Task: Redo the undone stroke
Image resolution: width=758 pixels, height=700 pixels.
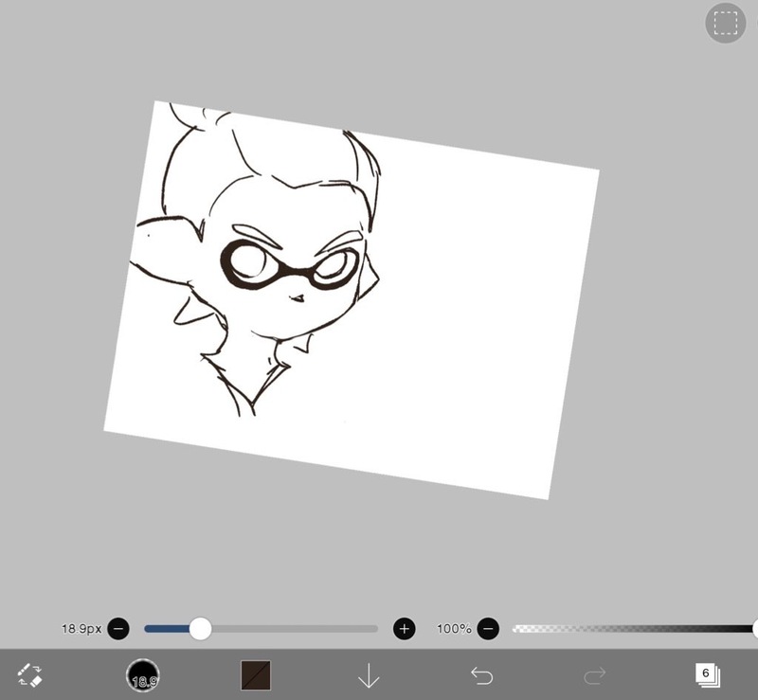Action: click(x=594, y=675)
